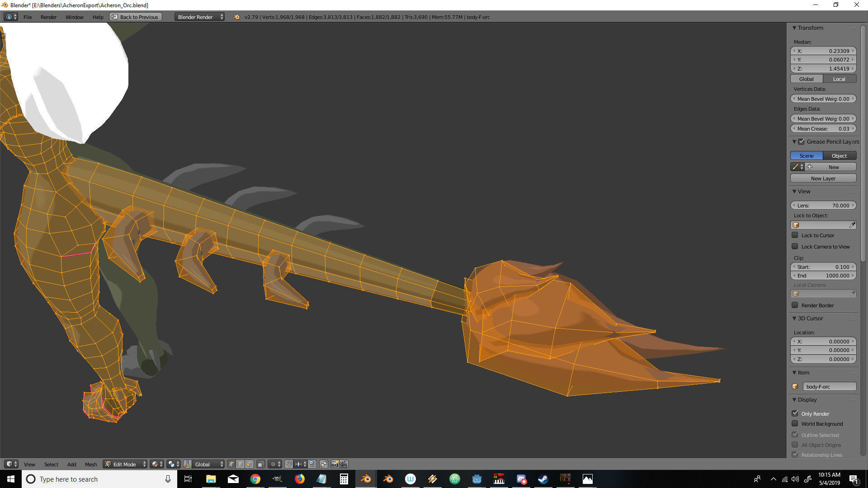
Task: Collapse the 3D Cursor panel
Action: point(794,318)
